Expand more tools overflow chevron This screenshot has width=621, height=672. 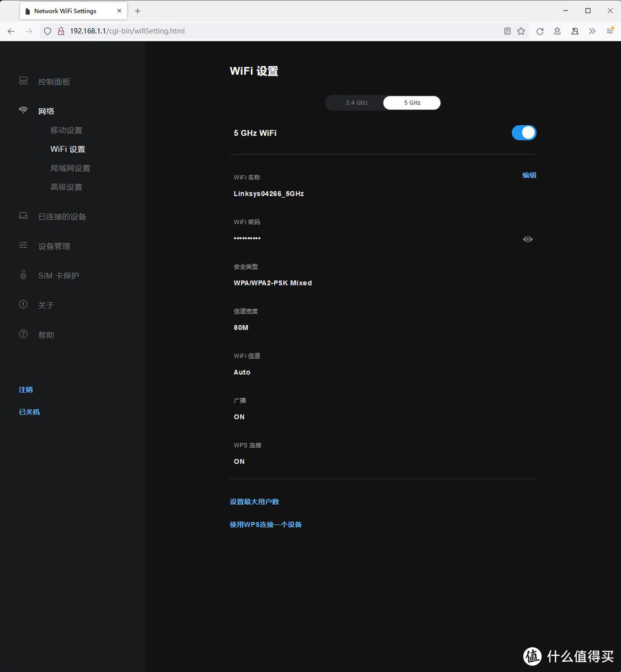tap(592, 31)
